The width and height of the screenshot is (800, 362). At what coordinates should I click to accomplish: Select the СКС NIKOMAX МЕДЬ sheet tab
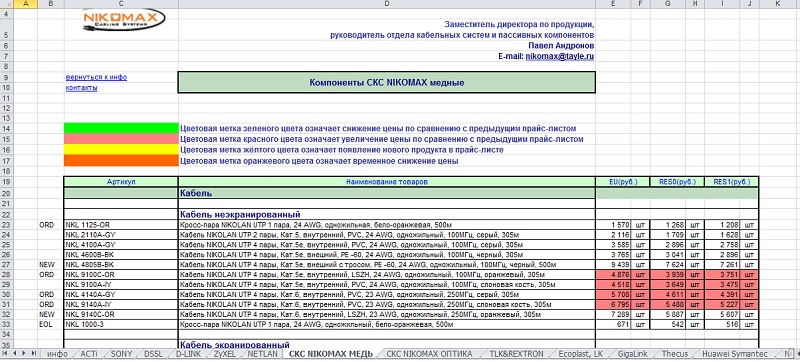[331, 354]
